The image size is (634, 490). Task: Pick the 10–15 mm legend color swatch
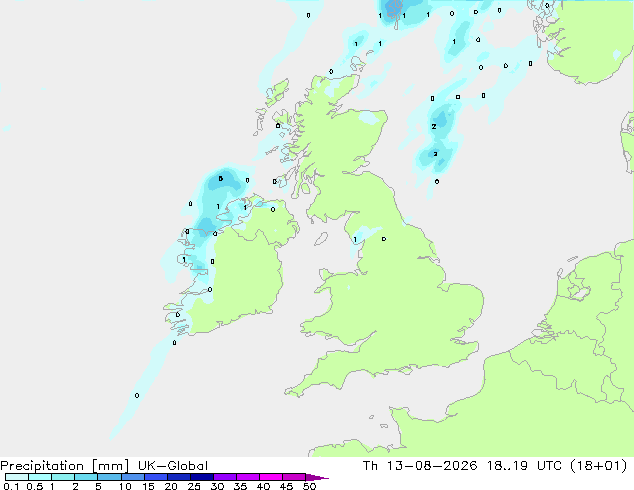133,477
